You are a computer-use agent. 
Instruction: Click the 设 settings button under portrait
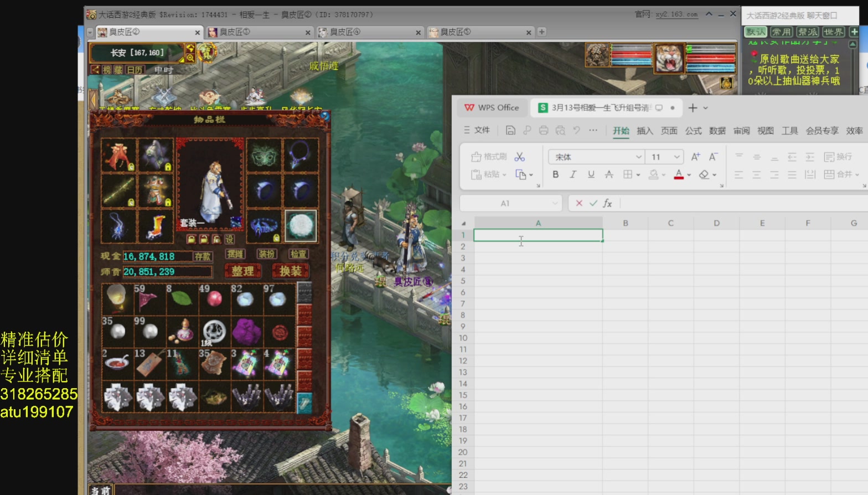point(229,239)
